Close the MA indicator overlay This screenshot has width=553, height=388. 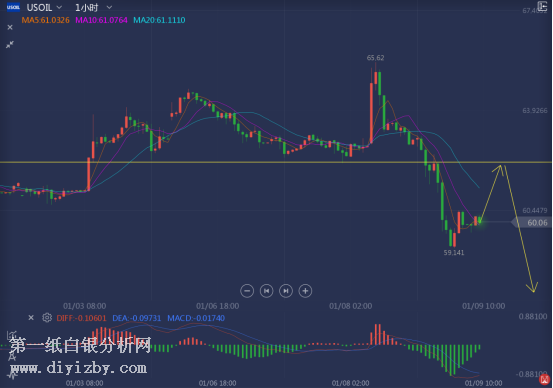pyautogui.click(x=10, y=27)
